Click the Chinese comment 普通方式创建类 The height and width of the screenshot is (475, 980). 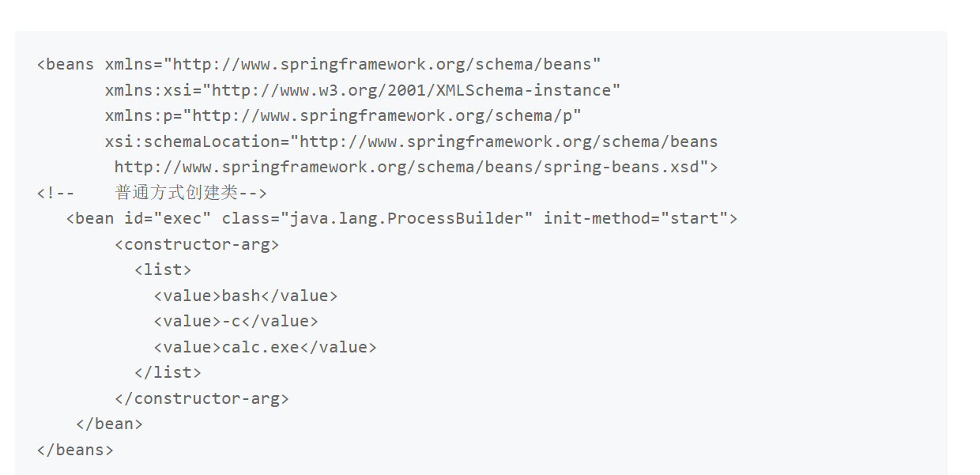(175, 193)
